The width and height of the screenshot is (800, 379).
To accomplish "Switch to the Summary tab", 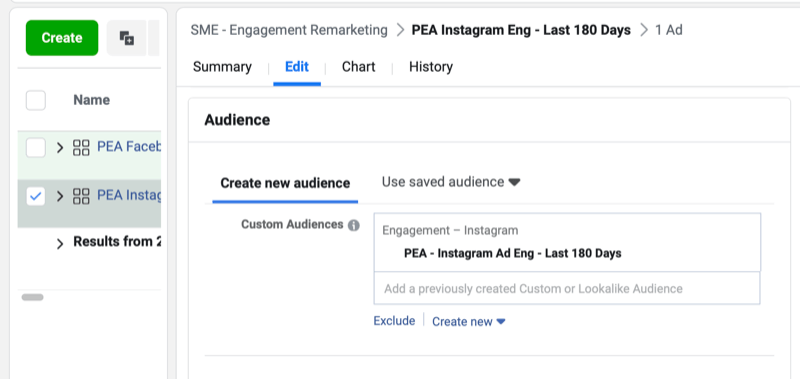I will tap(222, 67).
